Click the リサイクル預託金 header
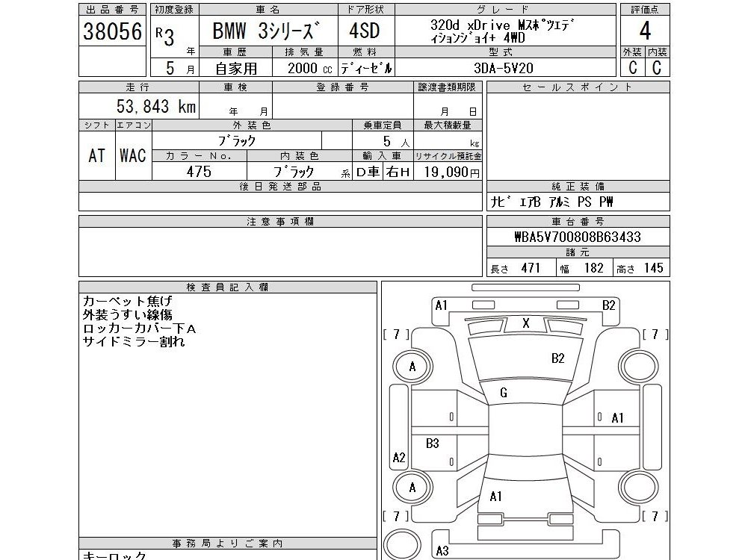 click(448, 156)
